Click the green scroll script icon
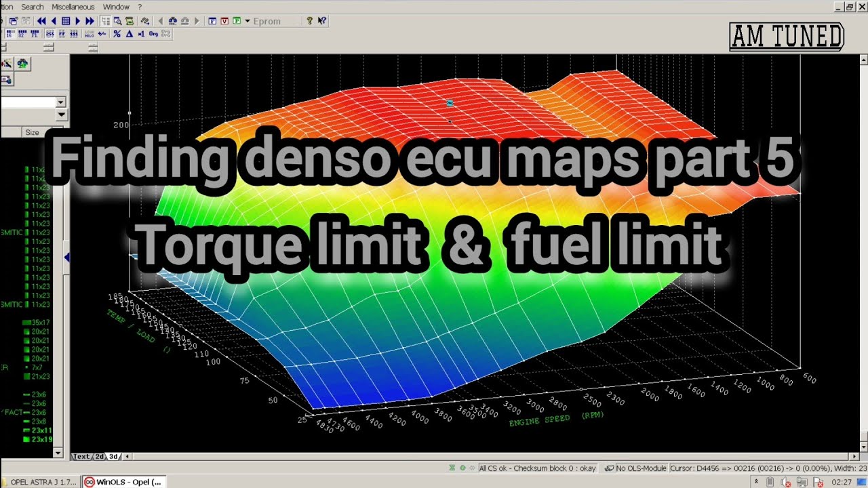 [130, 21]
